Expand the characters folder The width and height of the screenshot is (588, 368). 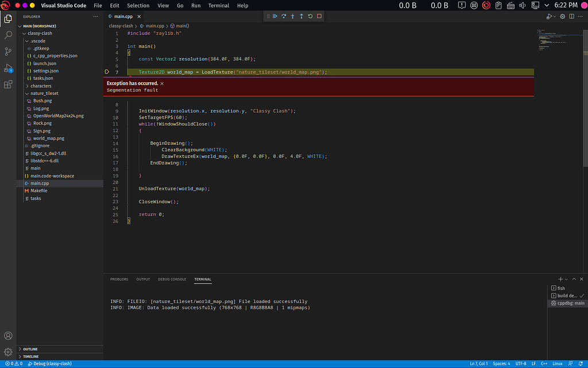point(40,86)
